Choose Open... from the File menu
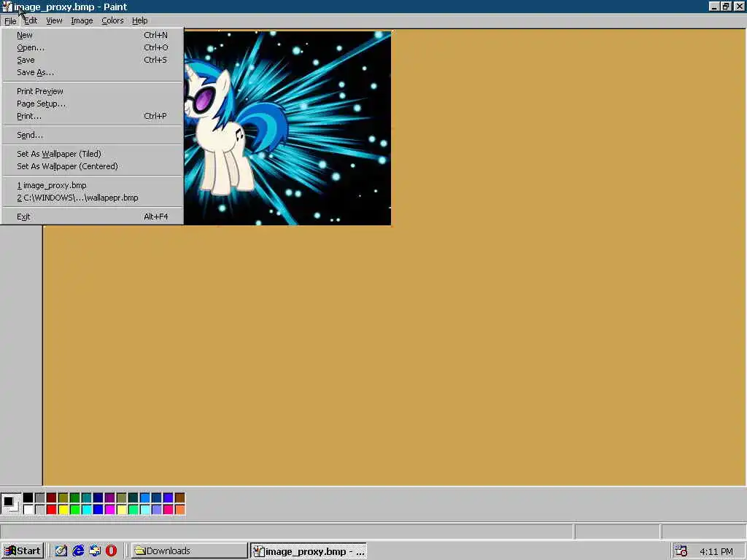747x560 pixels. [92, 47]
